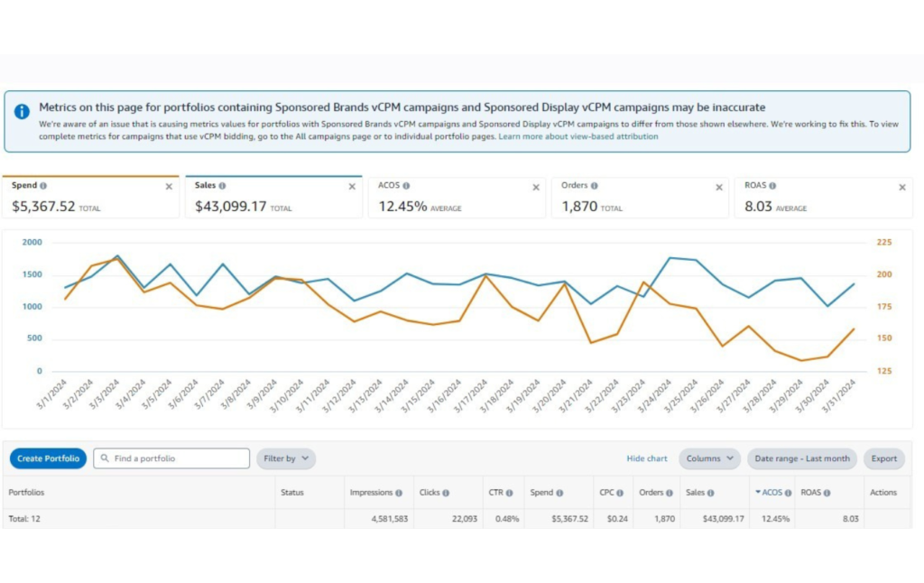Click the $5,367.52 cell in the totals row
924x583 pixels.
pos(570,519)
